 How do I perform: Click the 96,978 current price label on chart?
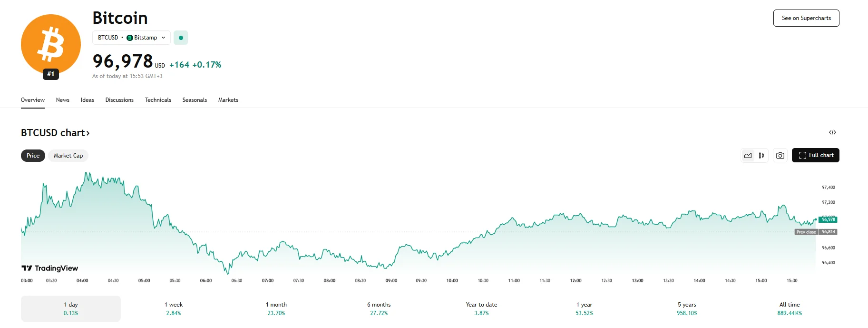[828, 219]
